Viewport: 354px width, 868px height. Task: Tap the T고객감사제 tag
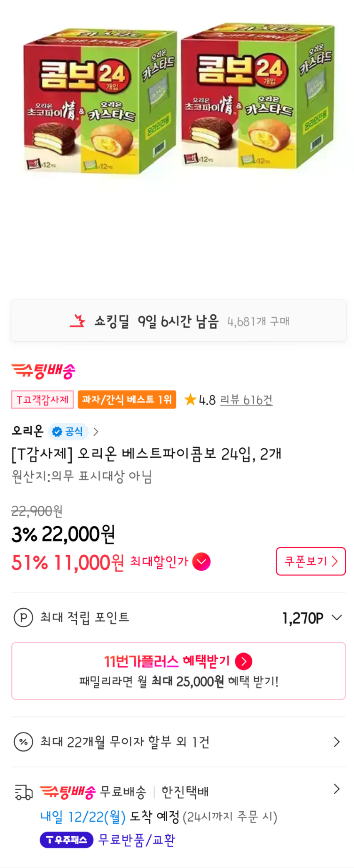43,399
